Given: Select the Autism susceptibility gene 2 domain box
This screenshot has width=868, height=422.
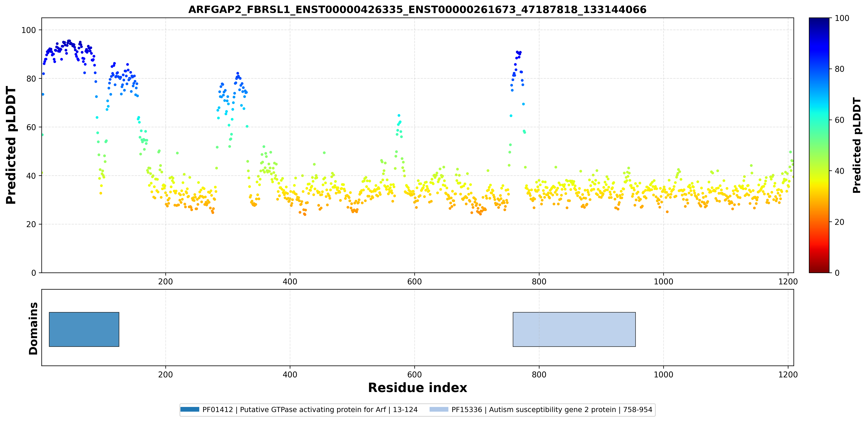Looking at the screenshot, I should click(574, 330).
